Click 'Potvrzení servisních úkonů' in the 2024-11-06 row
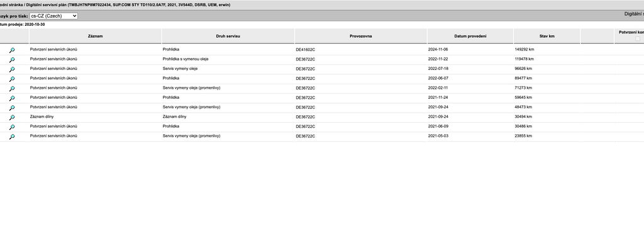Viewport: 644px width, 228px height. [53, 49]
